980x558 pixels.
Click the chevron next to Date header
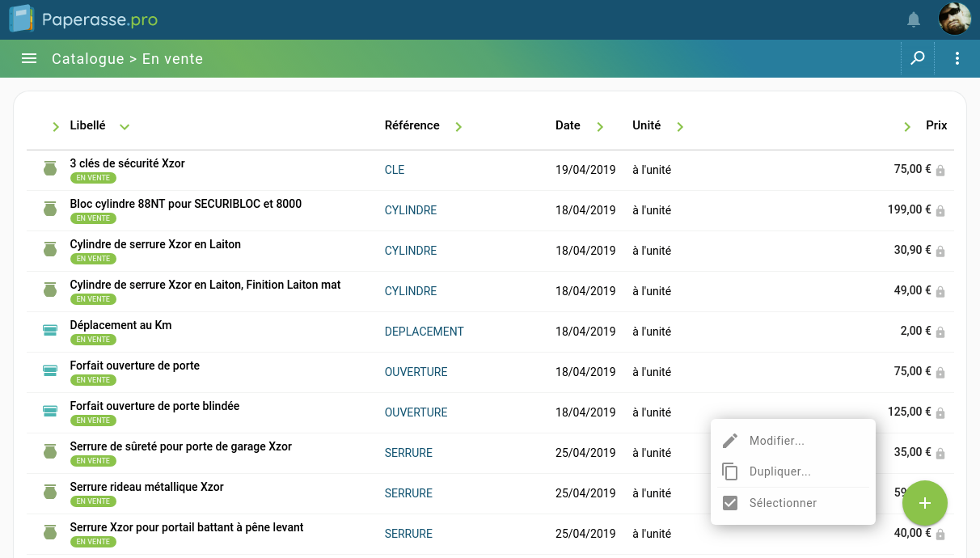600,127
